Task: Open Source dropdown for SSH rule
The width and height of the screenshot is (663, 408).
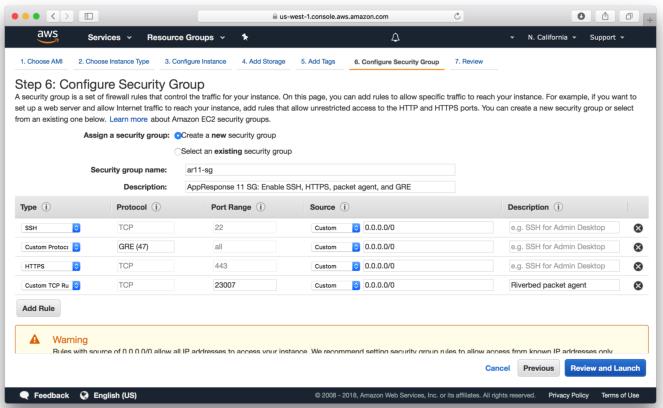Action: 335,228
